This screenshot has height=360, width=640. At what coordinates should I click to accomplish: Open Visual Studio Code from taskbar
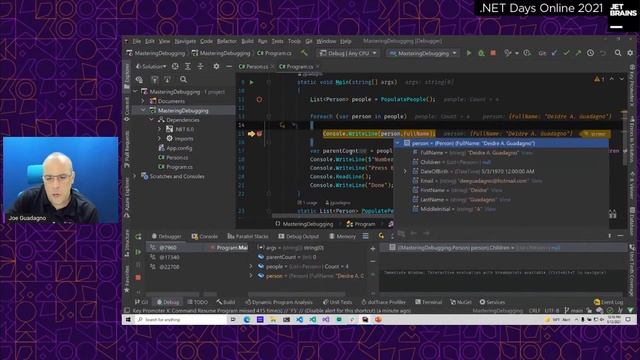point(300,320)
